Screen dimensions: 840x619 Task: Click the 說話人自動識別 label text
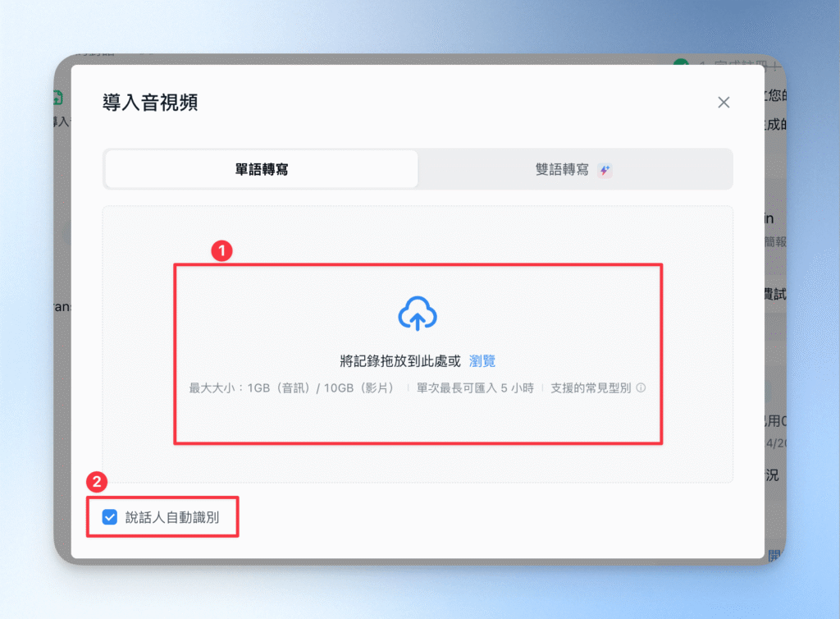click(172, 517)
